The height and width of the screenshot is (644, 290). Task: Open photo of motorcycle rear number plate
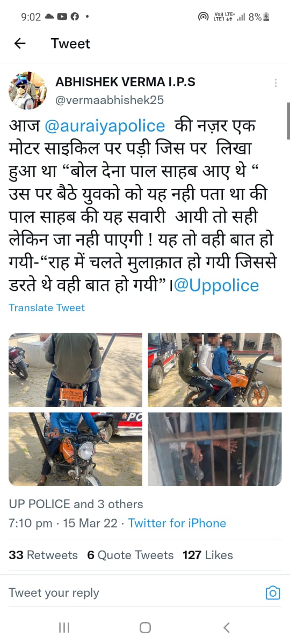click(76, 370)
